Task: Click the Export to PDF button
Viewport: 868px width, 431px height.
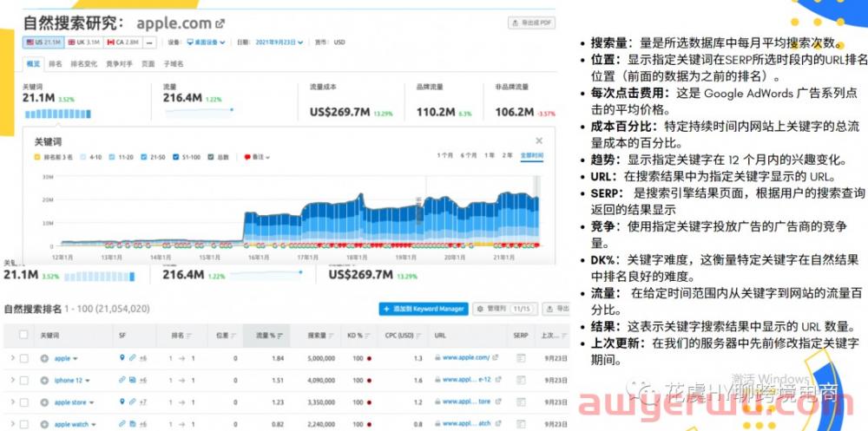Action: (531, 23)
